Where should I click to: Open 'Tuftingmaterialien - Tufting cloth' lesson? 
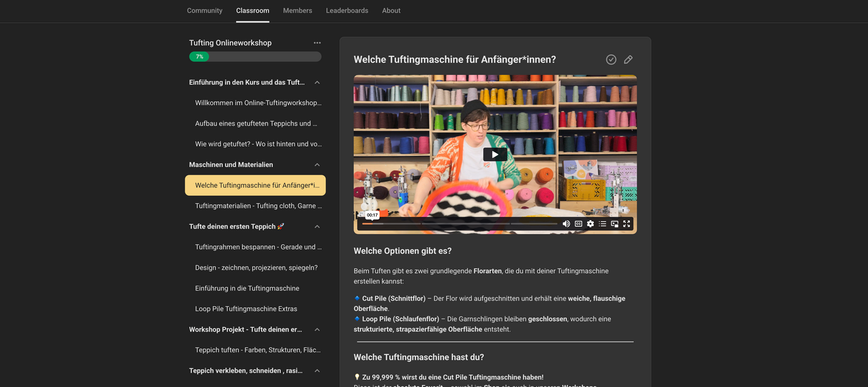tap(258, 206)
